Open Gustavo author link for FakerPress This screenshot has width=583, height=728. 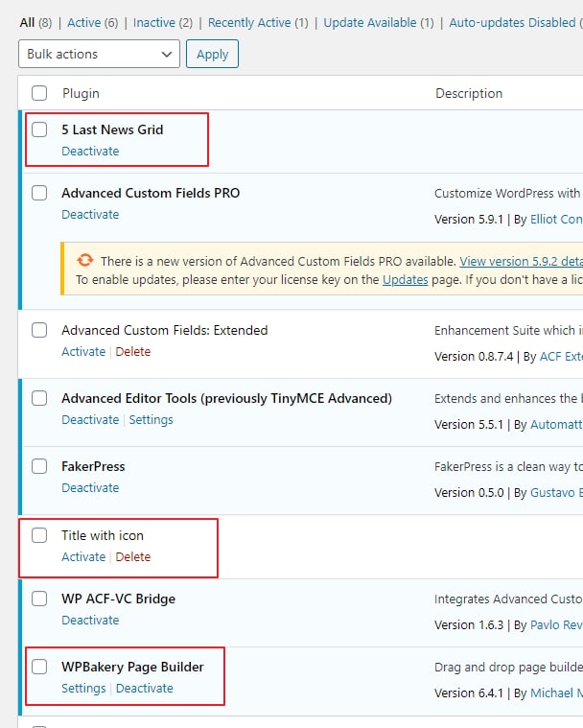click(556, 492)
